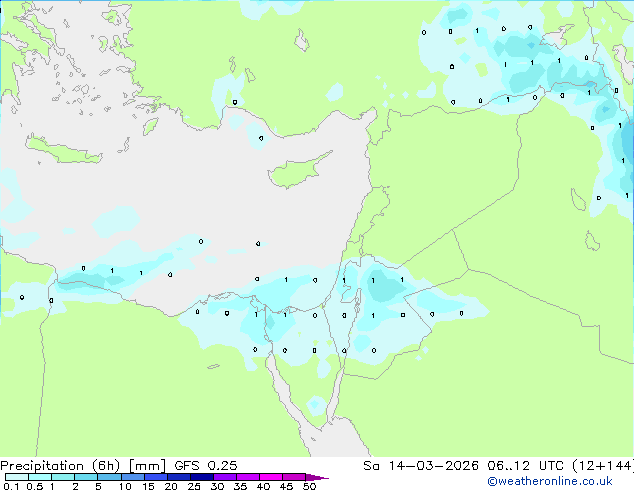This screenshot has height=490, width=634.
Task: Click the legend scale label "15"
Action: click(x=148, y=486)
